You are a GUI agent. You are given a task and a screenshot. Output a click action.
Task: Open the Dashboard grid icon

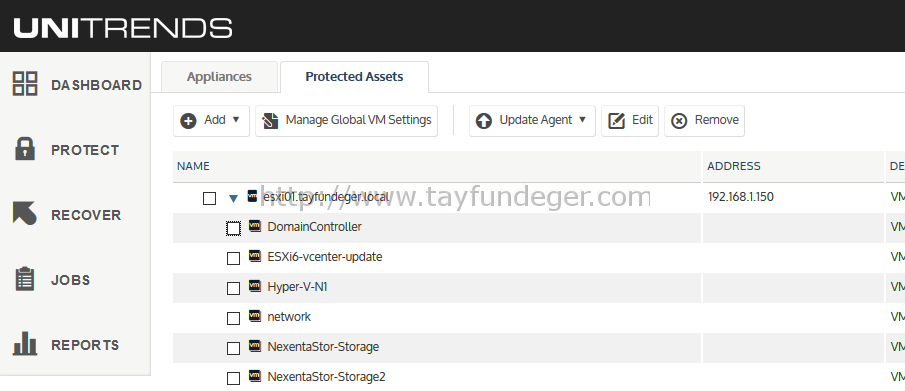pyautogui.click(x=25, y=83)
